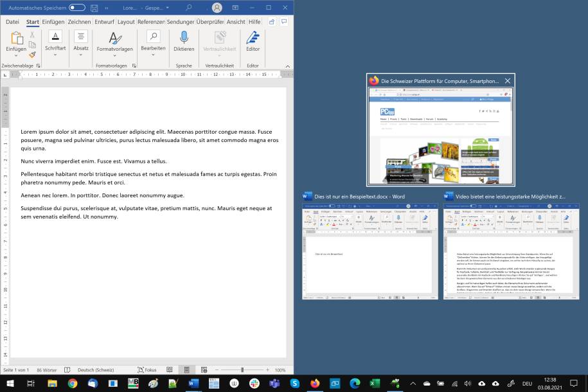Open the Absatz dropdown

click(81, 55)
